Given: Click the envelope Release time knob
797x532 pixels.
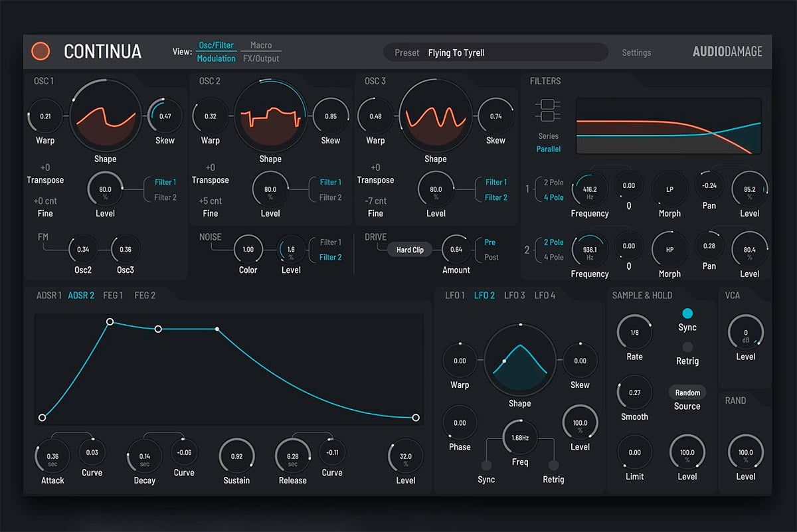Looking at the screenshot, I should coord(293,457).
